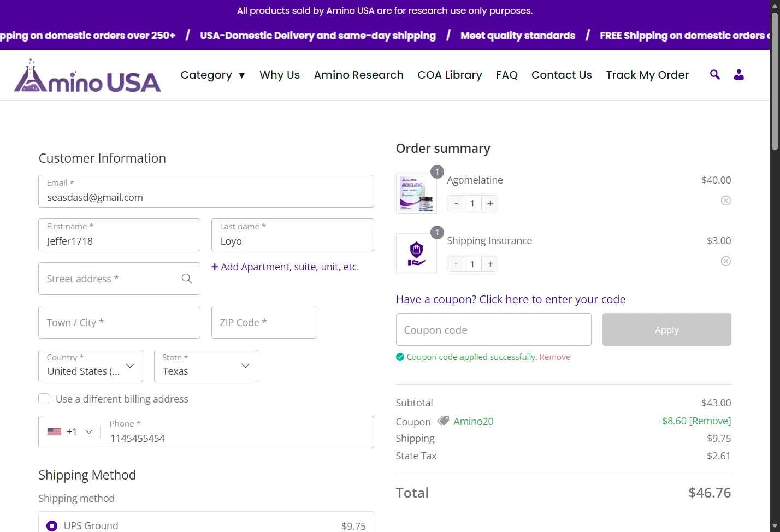Click [Remove] beside the -$8.60 discount
The image size is (780, 532).
pos(710,421)
